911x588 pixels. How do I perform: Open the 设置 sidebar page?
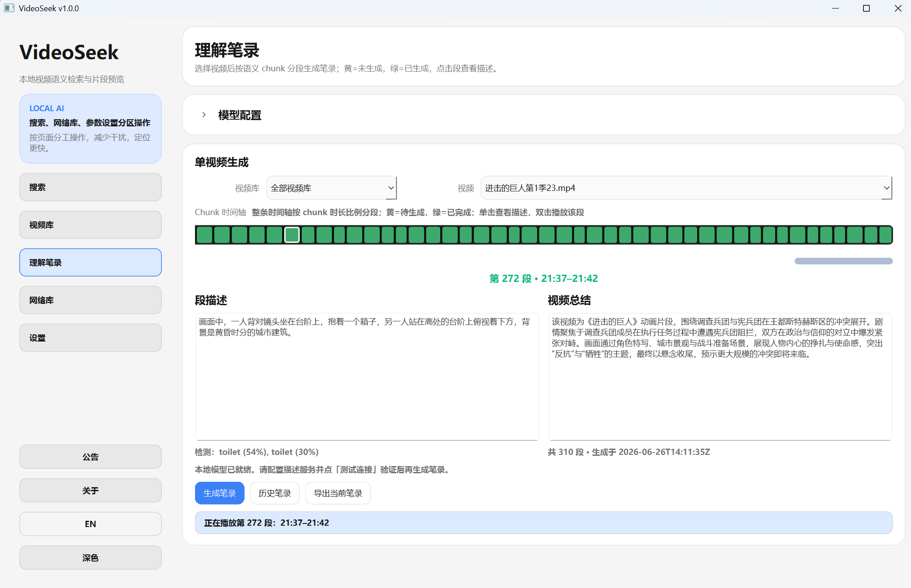click(91, 337)
